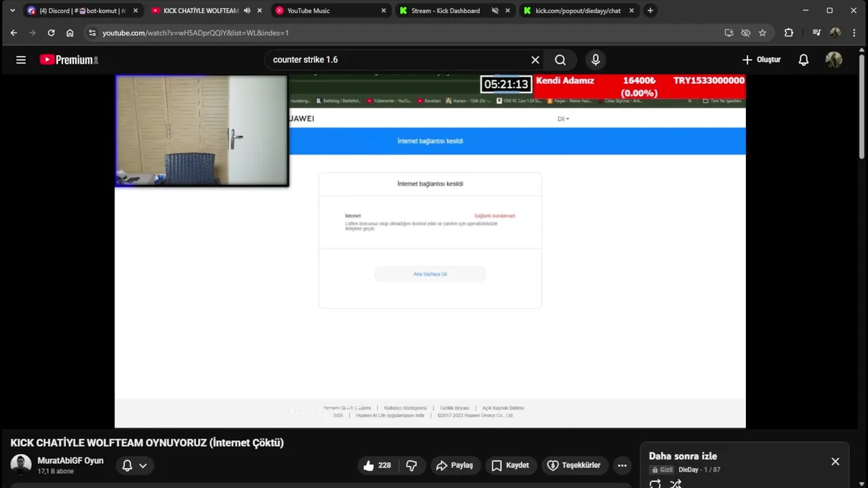Go to YouTube Premium home logo
Image resolution: width=868 pixels, height=488 pixels.
69,60
